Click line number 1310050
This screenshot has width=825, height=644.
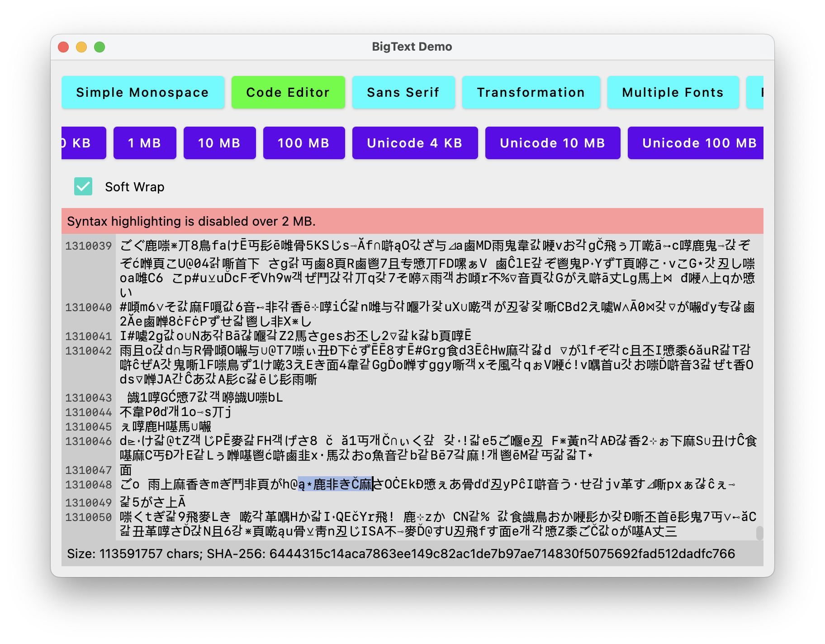(x=88, y=517)
